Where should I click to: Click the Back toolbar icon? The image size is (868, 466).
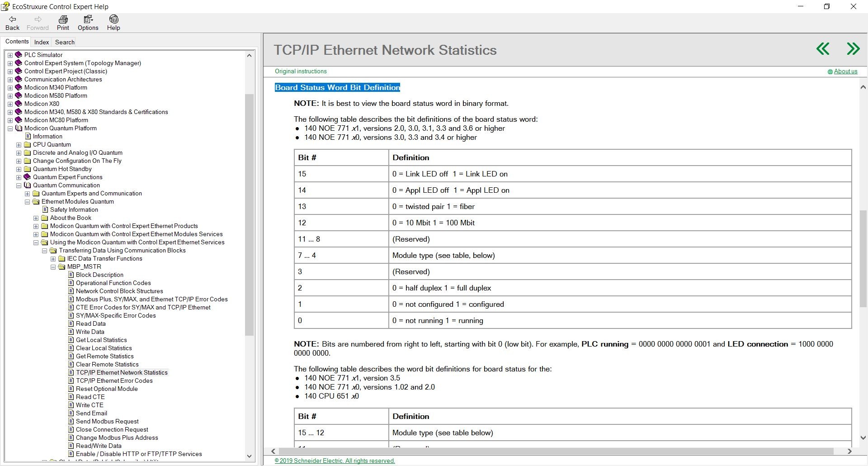(x=12, y=19)
